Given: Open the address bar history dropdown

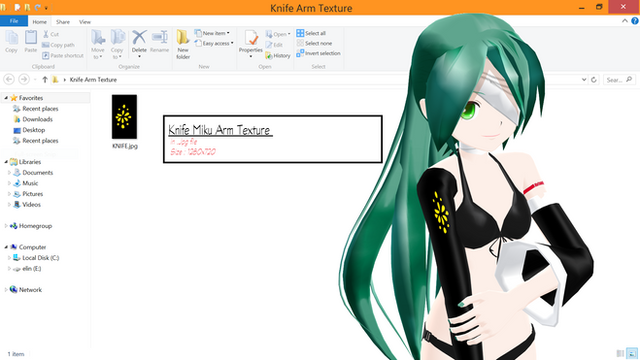Looking at the screenshot, I should click(x=584, y=80).
